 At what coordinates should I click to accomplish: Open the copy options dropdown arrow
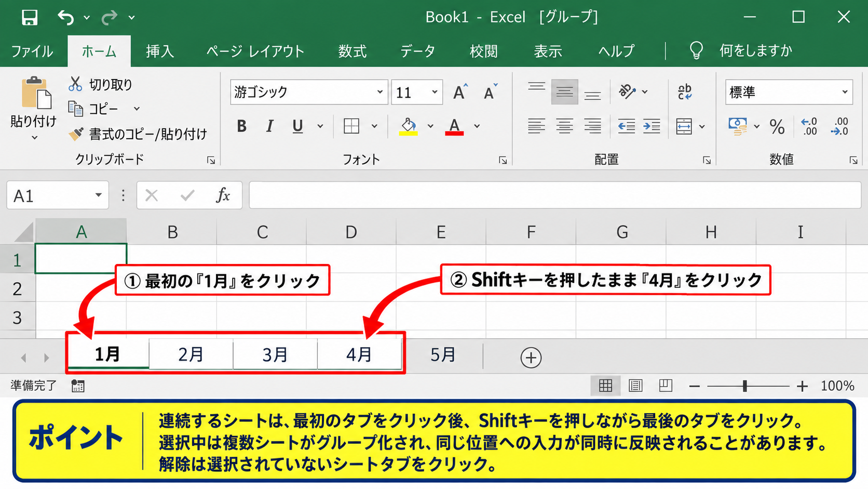coord(137,109)
